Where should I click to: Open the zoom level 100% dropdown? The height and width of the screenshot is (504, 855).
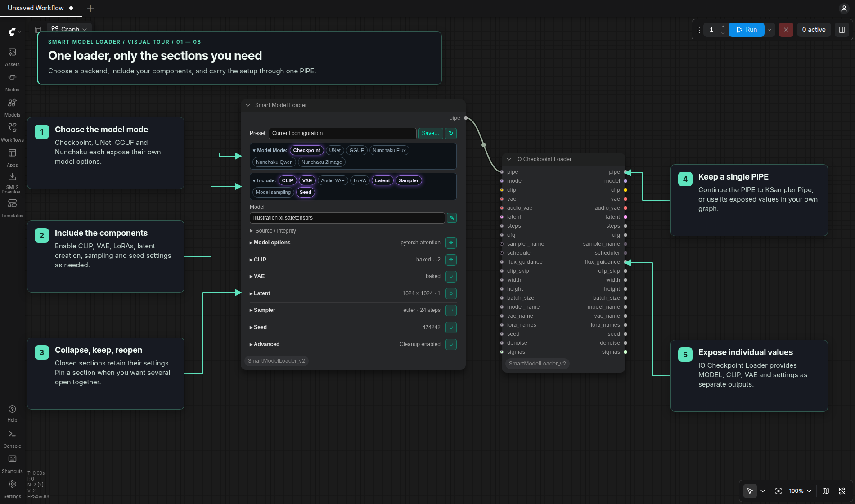point(800,491)
